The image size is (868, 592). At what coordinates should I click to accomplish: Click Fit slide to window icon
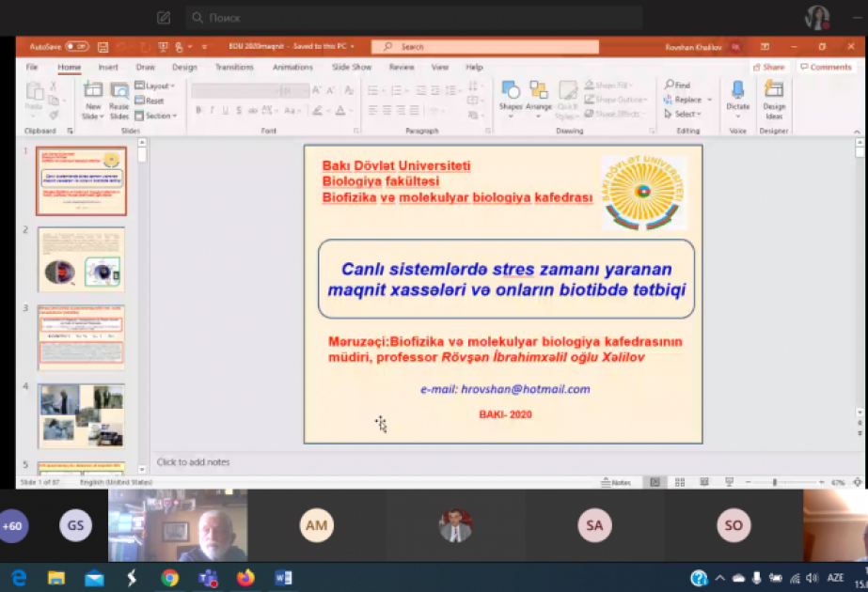point(858,482)
